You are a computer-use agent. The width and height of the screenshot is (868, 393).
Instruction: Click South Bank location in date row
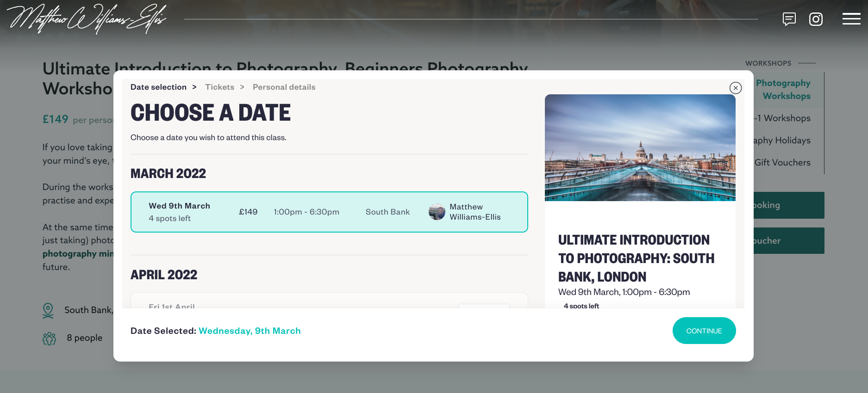(x=387, y=212)
